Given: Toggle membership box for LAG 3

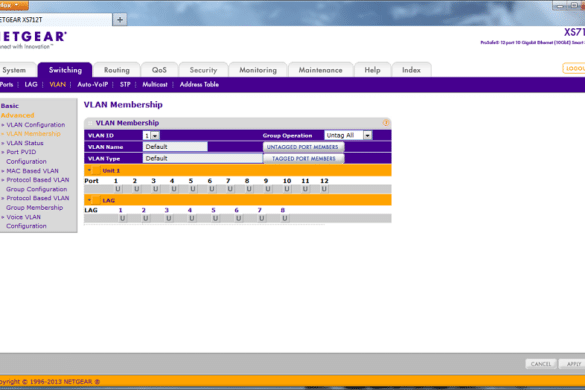Looking at the screenshot, I should (169, 218).
